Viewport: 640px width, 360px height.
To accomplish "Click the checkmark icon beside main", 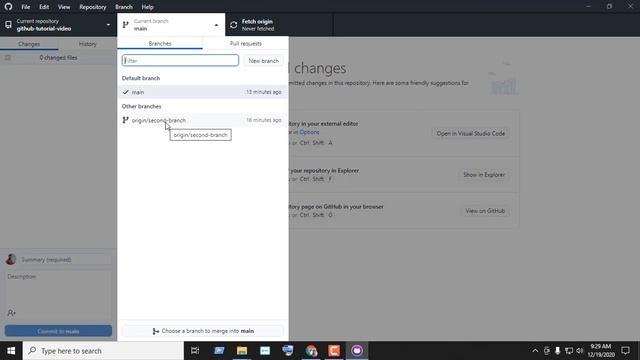I will pyautogui.click(x=125, y=92).
